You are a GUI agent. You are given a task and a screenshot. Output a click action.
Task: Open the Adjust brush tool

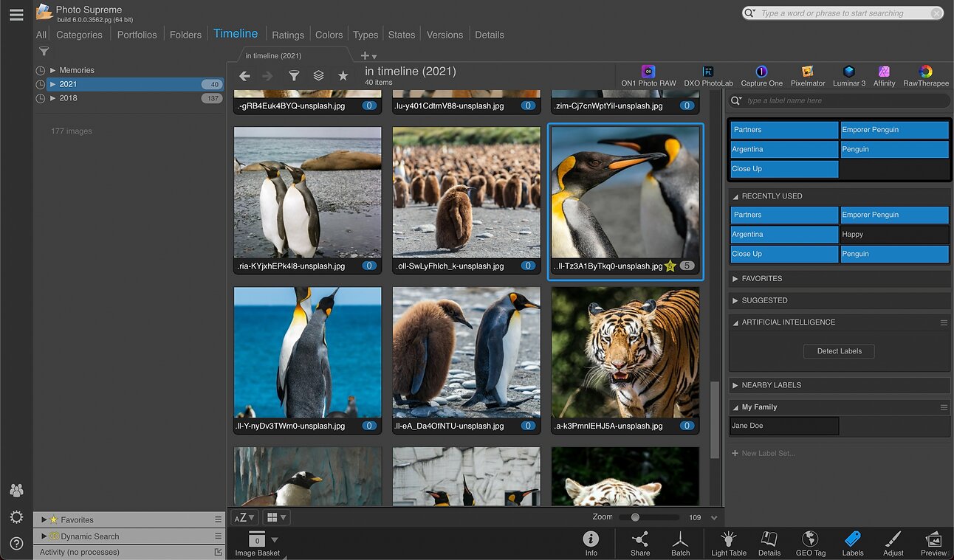point(893,543)
